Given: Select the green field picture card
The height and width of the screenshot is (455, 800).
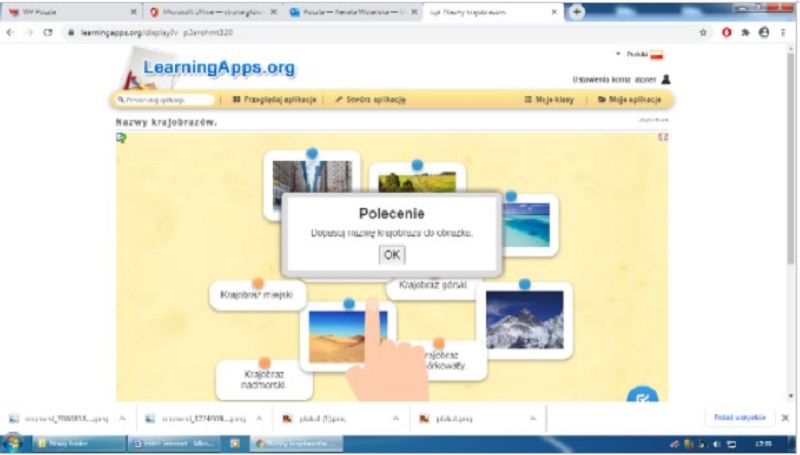Looking at the screenshot, I should (x=417, y=179).
